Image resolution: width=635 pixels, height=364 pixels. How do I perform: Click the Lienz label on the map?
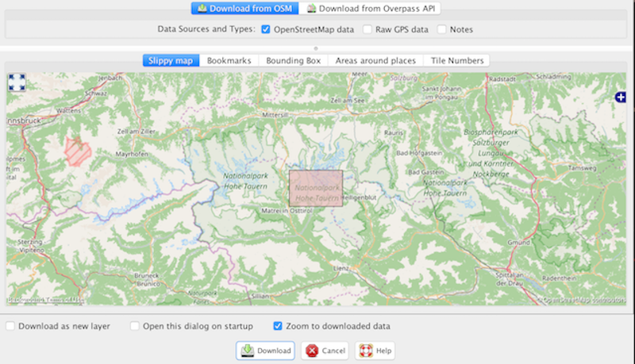tap(341, 268)
